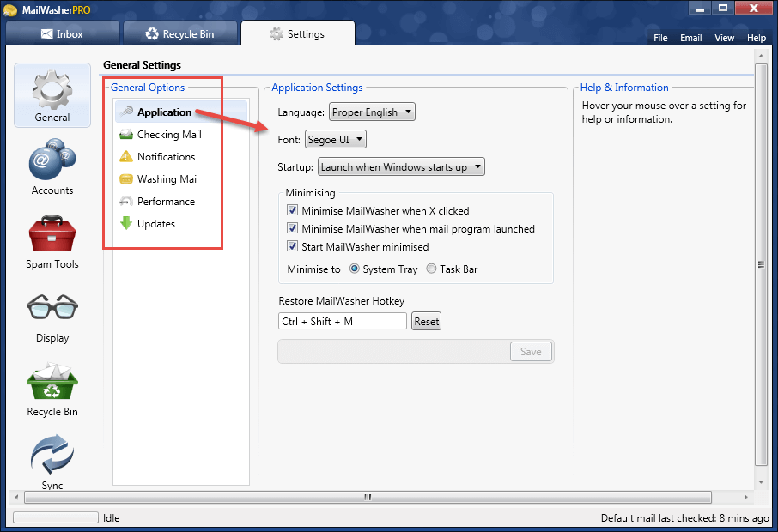The width and height of the screenshot is (778, 532).
Task: Open the General settings gear icon
Action: click(52, 89)
